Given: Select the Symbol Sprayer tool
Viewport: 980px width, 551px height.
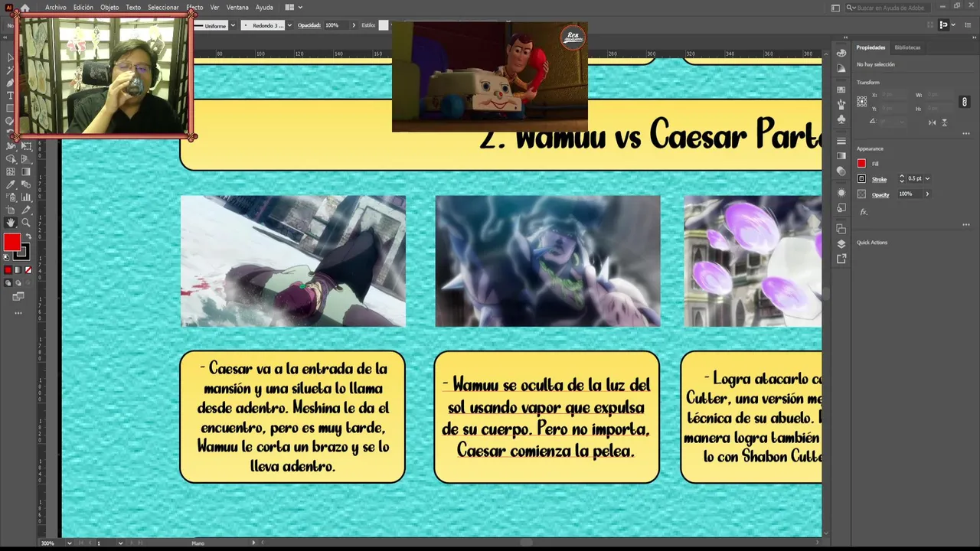Looking at the screenshot, I should (11, 197).
